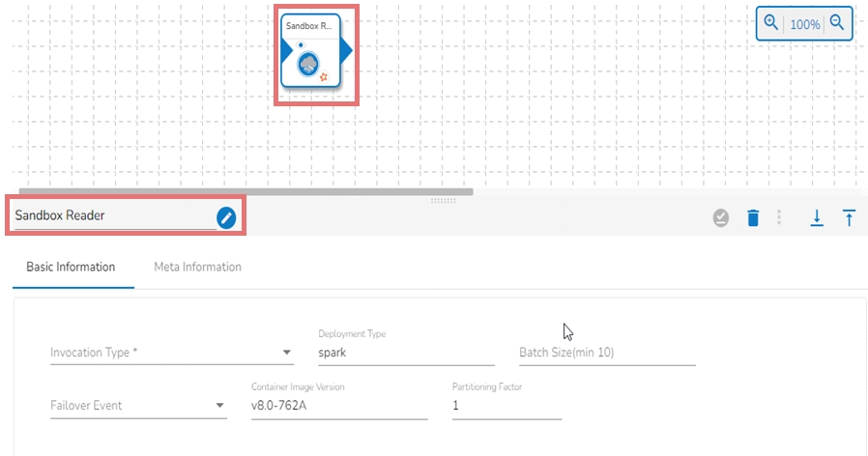Click the zoom out magnifier icon
This screenshot has height=456, width=868.
pyautogui.click(x=837, y=23)
